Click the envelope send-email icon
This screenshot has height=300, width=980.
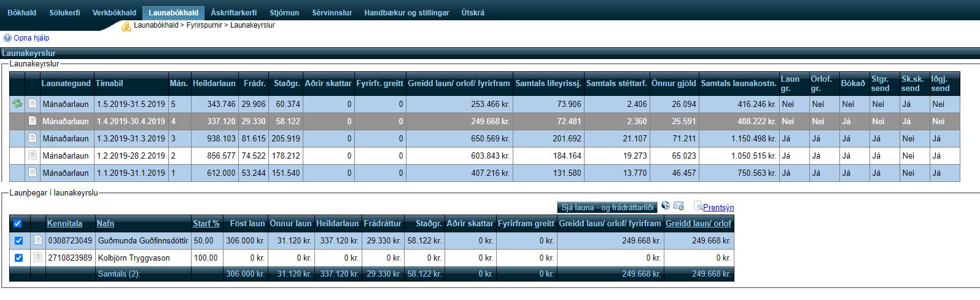tap(679, 206)
